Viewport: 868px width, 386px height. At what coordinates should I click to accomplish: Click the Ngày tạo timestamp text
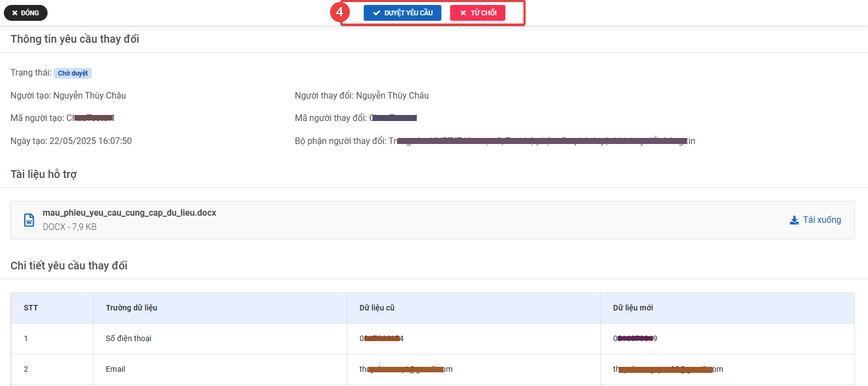pos(71,141)
